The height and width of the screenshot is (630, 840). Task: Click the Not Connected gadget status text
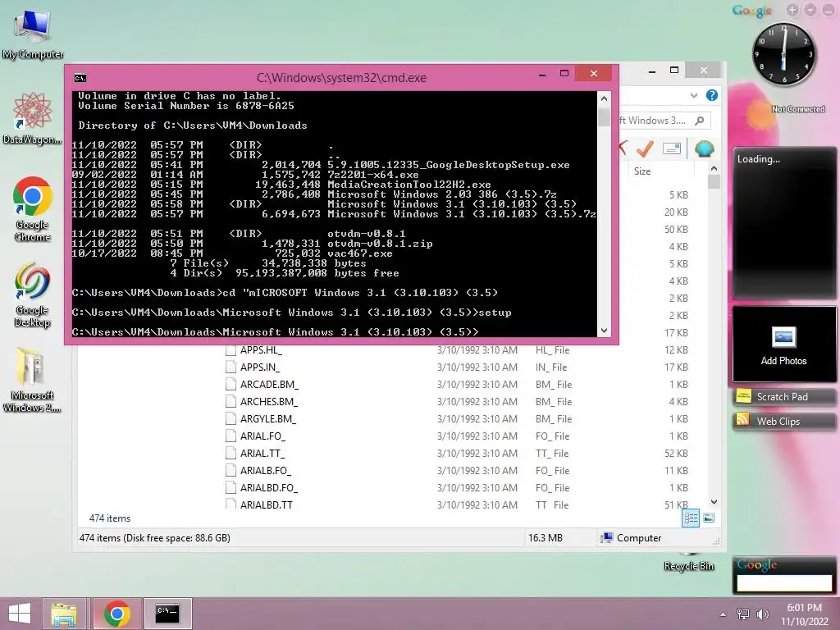tap(797, 109)
